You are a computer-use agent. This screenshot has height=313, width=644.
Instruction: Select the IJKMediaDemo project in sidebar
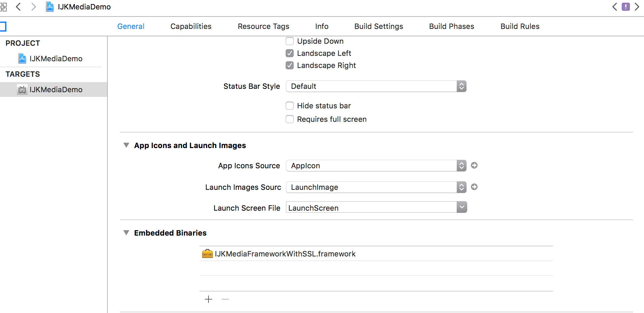point(56,59)
